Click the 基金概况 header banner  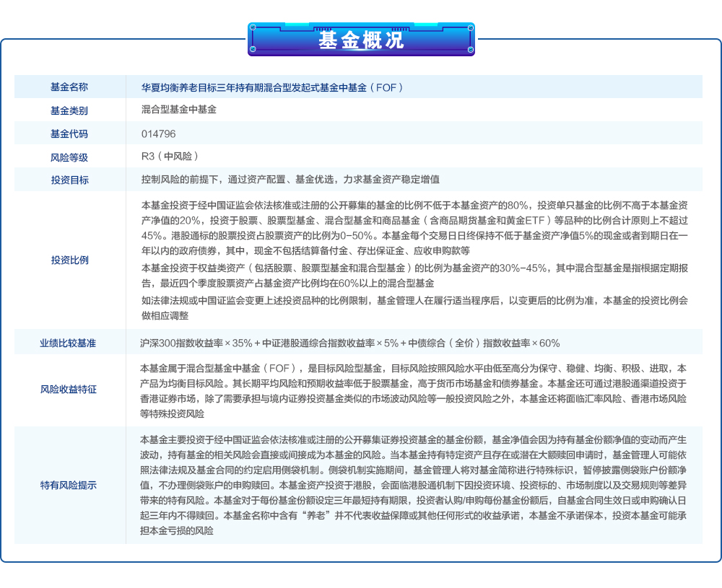pos(361,40)
